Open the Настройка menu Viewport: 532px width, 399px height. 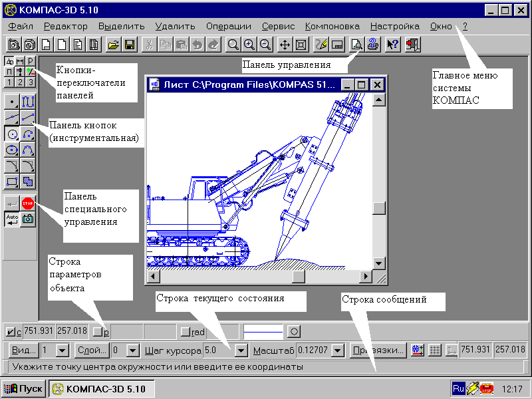395,27
